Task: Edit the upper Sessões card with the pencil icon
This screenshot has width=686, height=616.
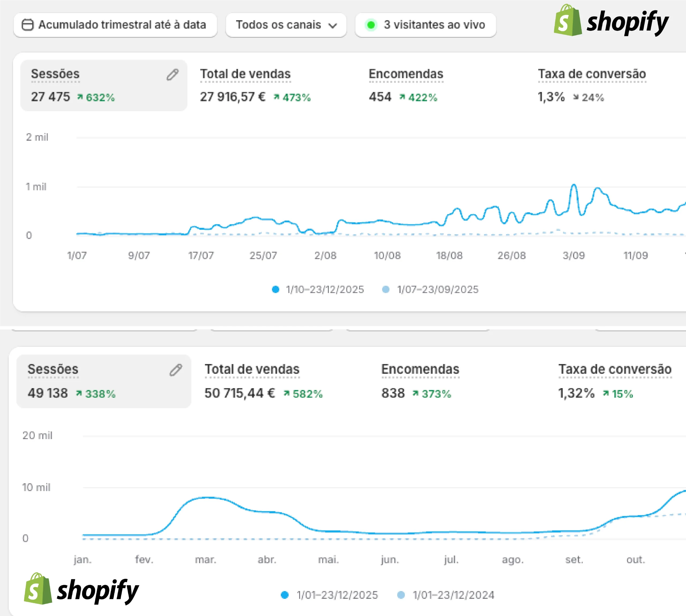Action: pyautogui.click(x=173, y=75)
